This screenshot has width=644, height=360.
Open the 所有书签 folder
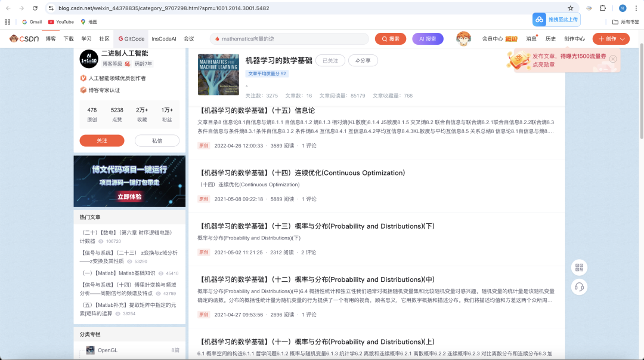pyautogui.click(x=626, y=22)
